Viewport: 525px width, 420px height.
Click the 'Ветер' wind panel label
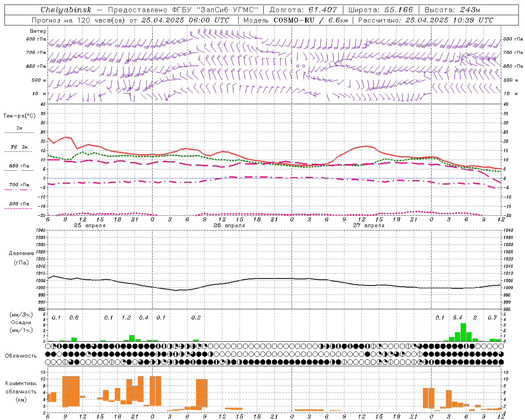coord(38,31)
